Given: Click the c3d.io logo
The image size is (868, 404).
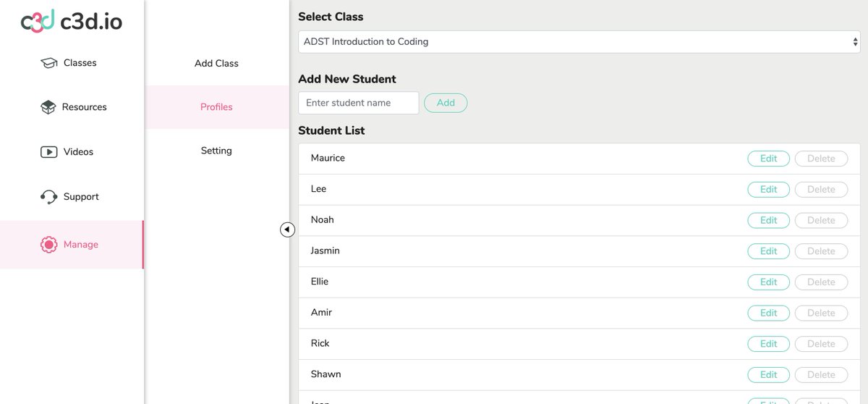Looking at the screenshot, I should 72,22.
